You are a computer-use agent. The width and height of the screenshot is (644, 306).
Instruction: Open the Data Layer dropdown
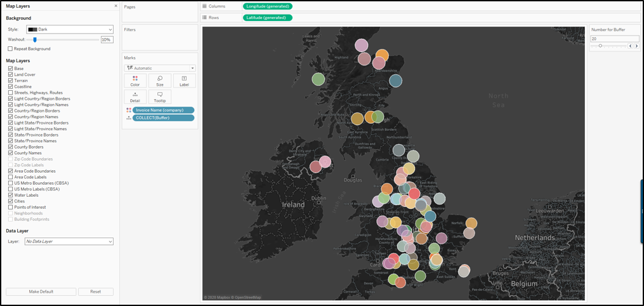click(x=69, y=241)
